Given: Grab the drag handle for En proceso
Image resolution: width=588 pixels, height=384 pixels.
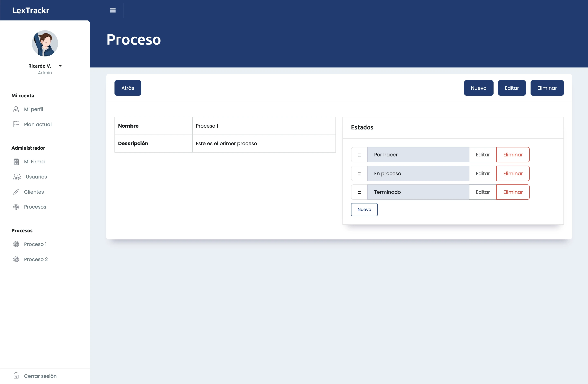Looking at the screenshot, I should pos(359,173).
